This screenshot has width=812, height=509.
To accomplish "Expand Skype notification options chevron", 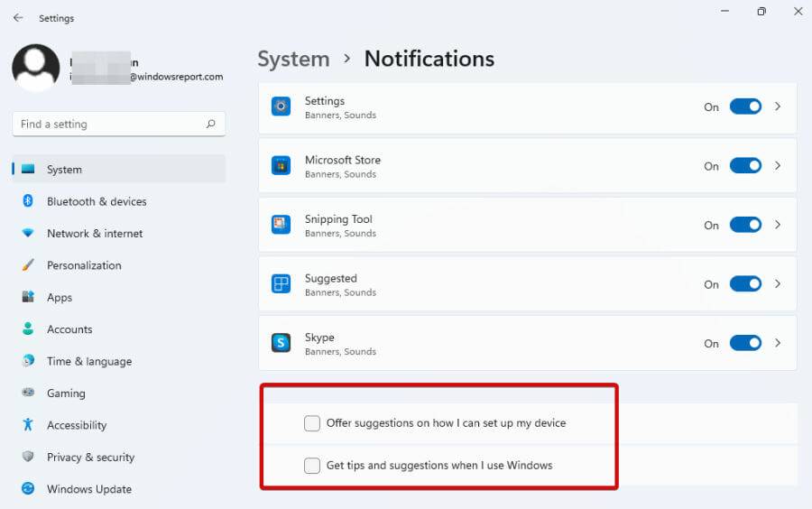I will (x=778, y=343).
